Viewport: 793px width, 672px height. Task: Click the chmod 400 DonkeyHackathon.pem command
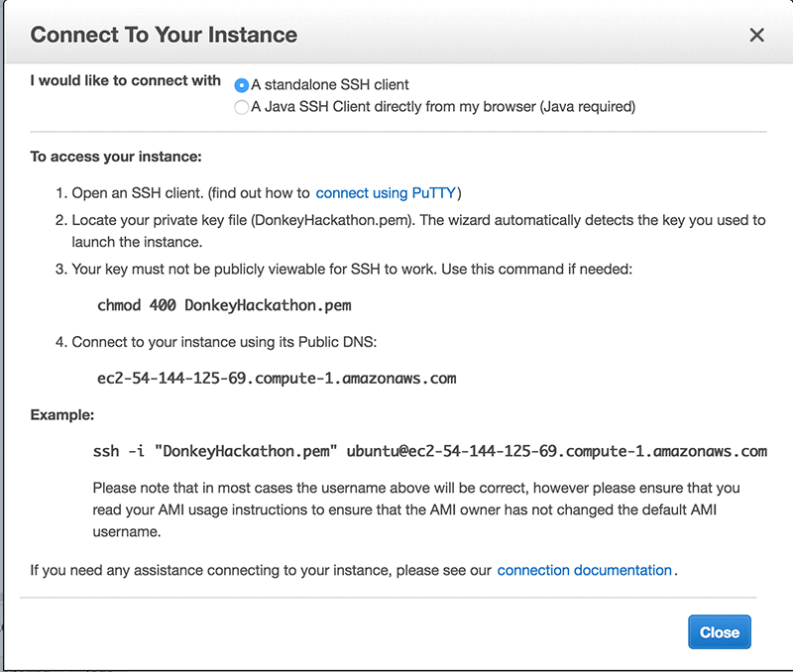pyautogui.click(x=223, y=305)
